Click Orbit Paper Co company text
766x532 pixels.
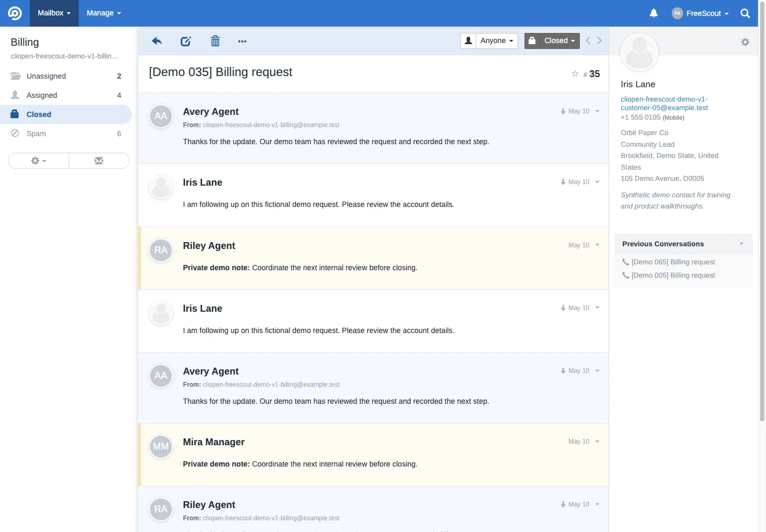(x=645, y=133)
